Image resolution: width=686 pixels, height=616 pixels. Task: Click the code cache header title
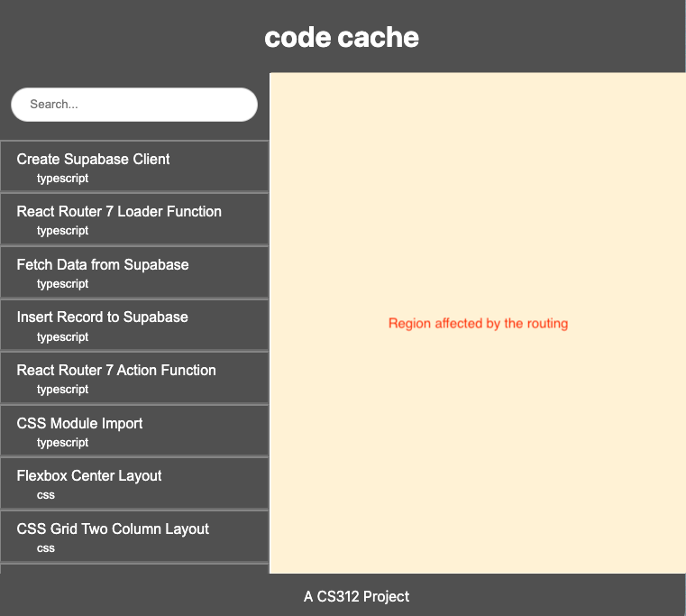(342, 38)
